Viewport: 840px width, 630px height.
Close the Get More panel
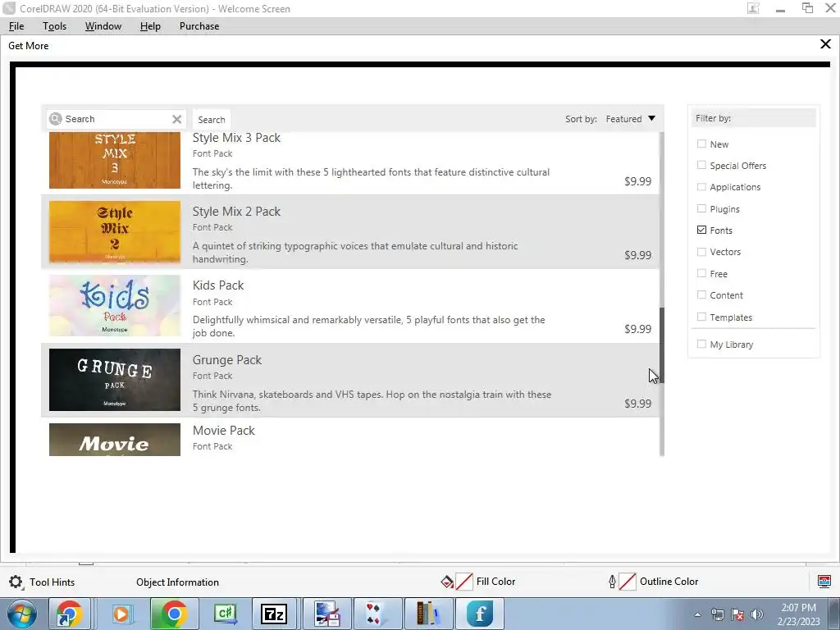pyautogui.click(x=825, y=44)
